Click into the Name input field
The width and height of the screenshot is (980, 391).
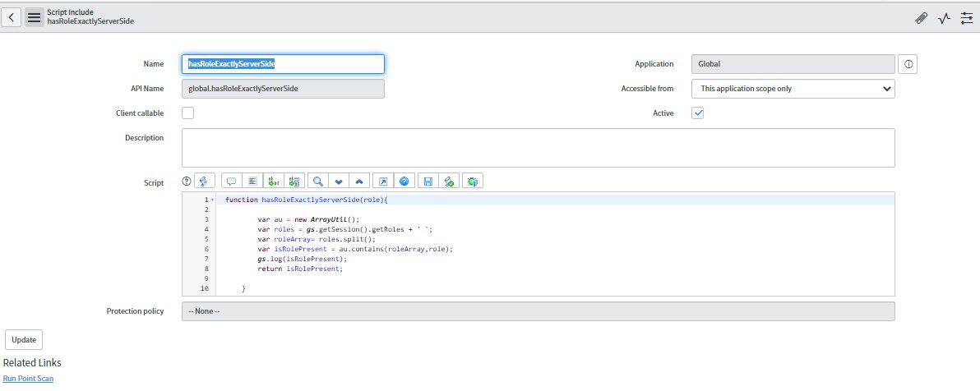click(283, 64)
